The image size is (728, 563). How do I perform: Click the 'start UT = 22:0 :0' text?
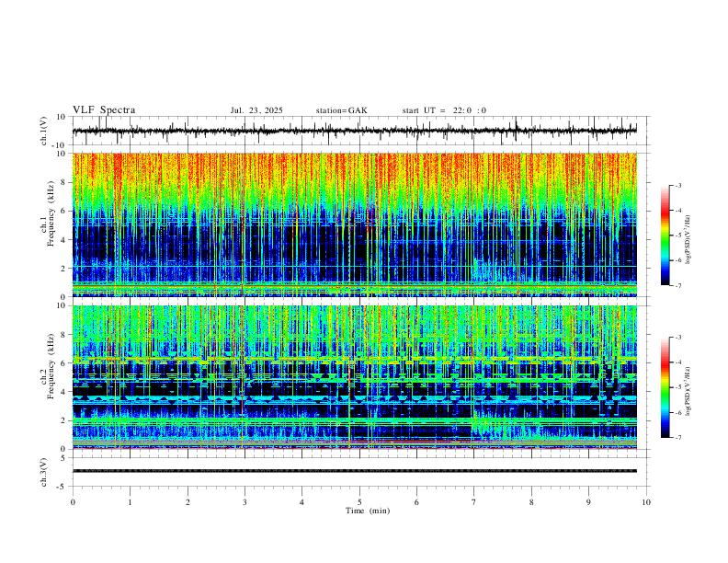444,110
